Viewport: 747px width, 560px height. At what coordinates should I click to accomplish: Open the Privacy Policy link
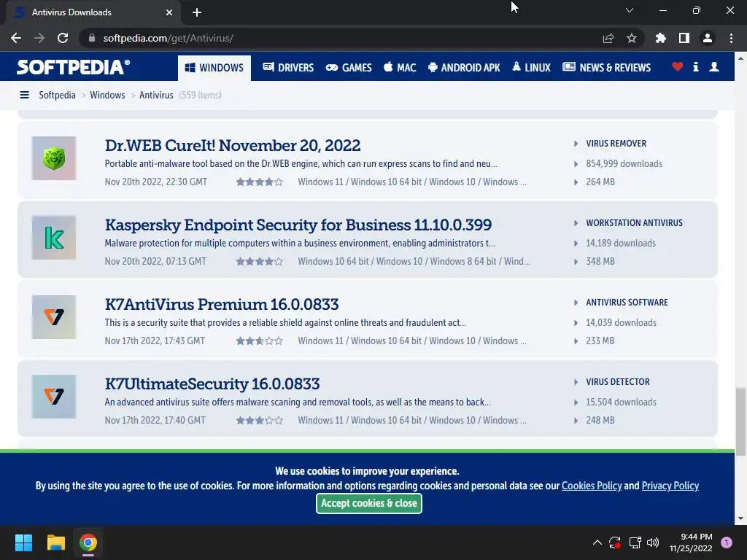pos(670,486)
